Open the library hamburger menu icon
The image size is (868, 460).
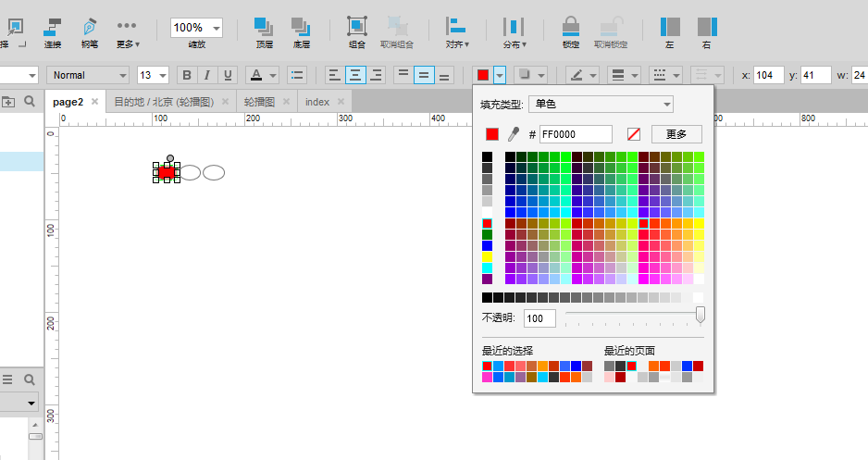coord(7,379)
